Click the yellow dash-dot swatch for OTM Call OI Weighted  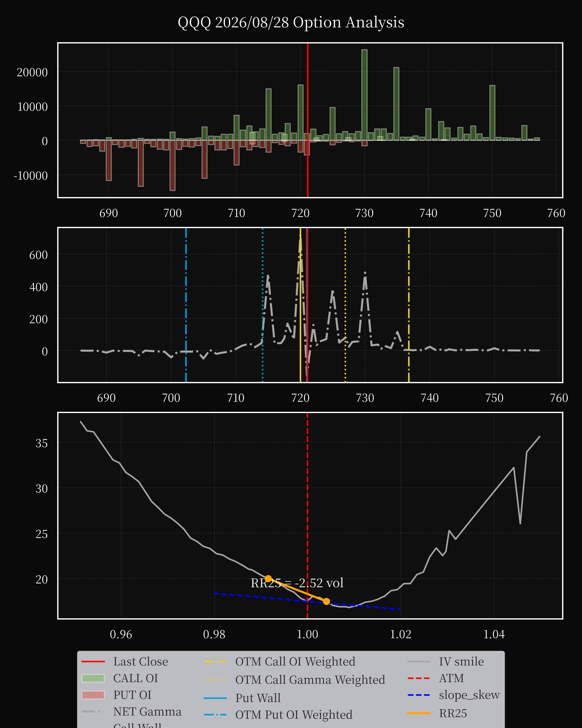click(215, 662)
